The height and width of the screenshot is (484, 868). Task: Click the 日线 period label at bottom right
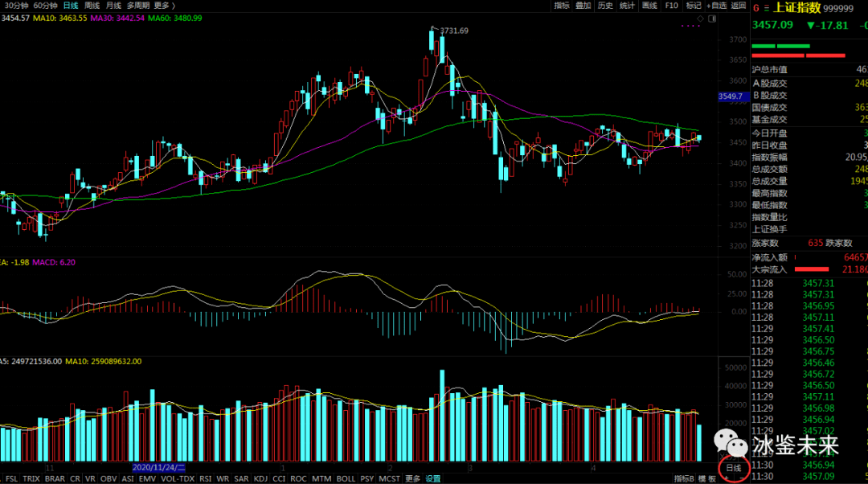click(x=734, y=468)
